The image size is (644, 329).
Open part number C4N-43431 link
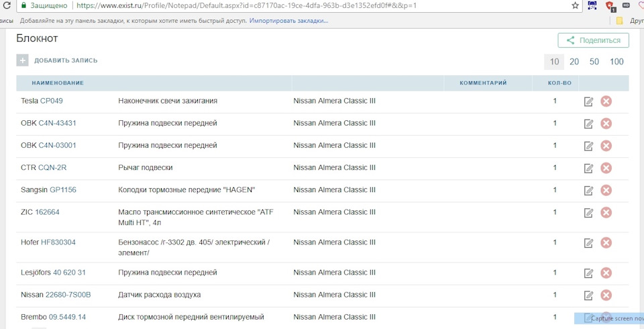(x=57, y=123)
